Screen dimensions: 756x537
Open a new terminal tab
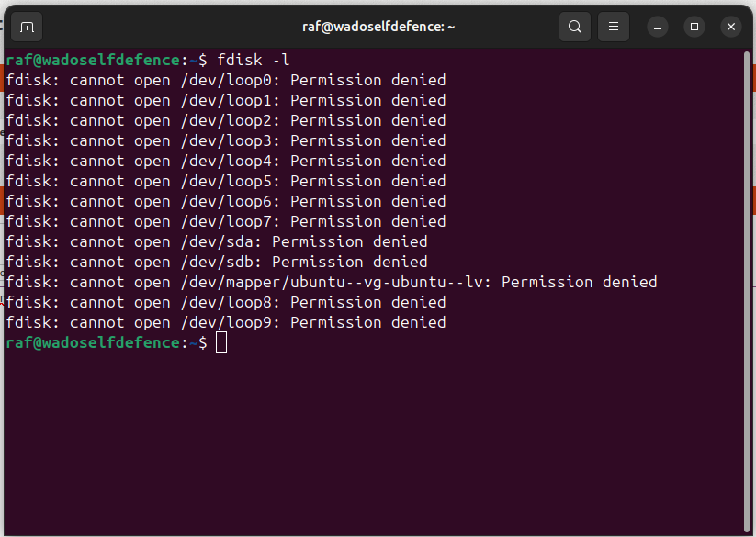tap(27, 27)
